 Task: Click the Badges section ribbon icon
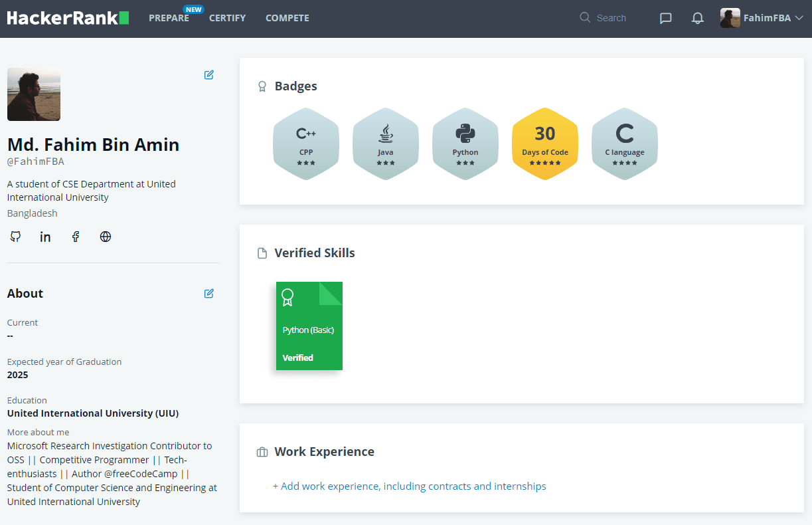[262, 86]
